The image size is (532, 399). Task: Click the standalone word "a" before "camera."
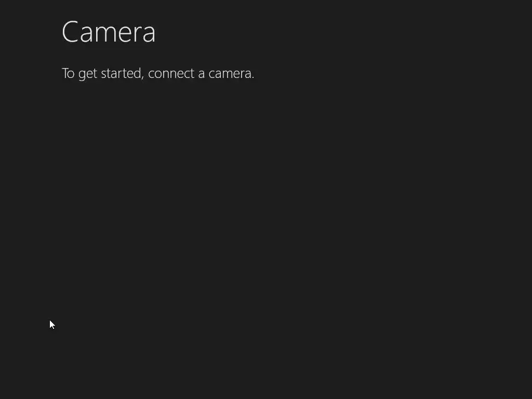click(x=202, y=74)
